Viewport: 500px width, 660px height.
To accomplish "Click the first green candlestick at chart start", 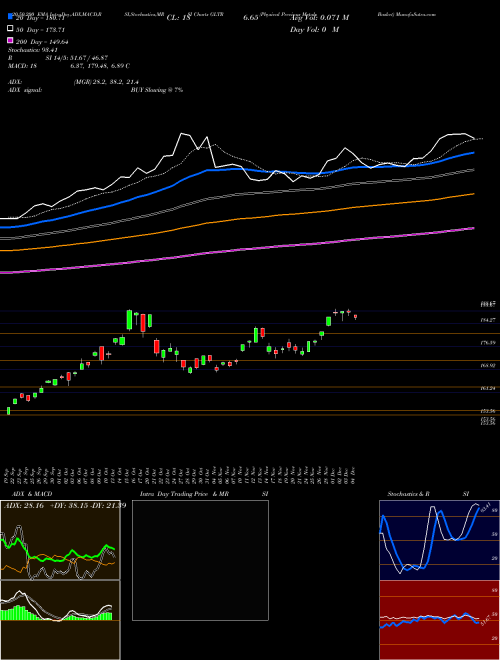I will coord(8,411).
